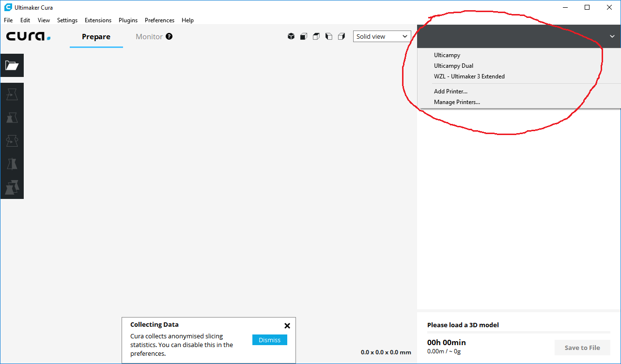Open the Edit menu
This screenshot has width=621, height=364.
point(25,20)
